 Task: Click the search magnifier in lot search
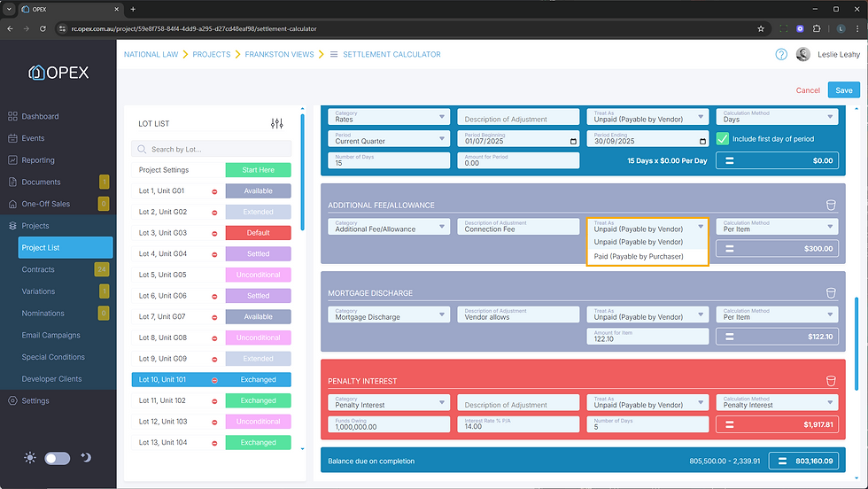click(x=142, y=149)
